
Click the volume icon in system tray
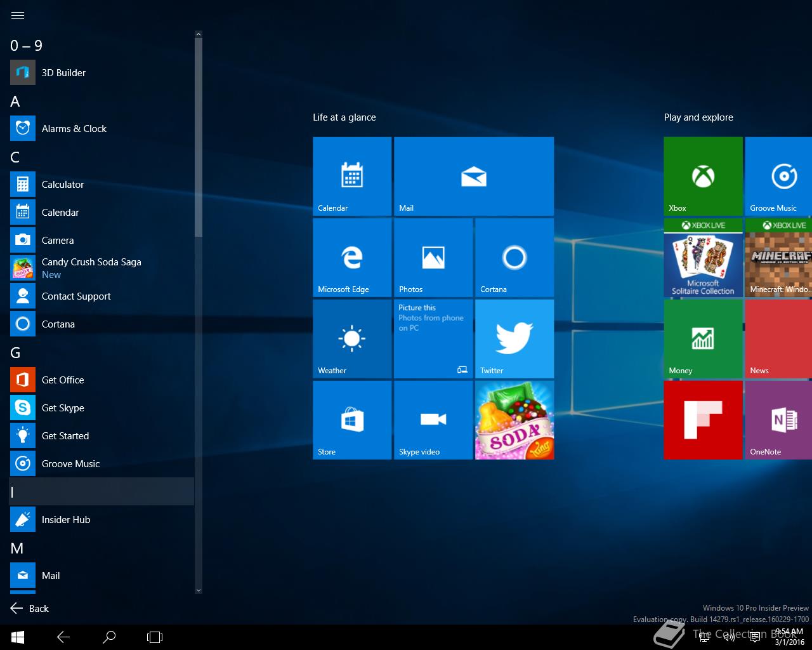730,637
